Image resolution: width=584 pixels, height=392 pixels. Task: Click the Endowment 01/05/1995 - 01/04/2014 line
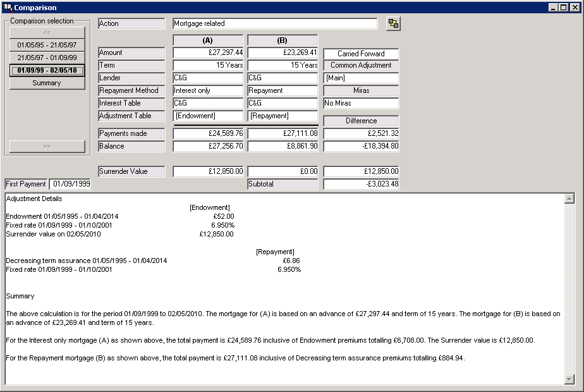[x=62, y=216]
